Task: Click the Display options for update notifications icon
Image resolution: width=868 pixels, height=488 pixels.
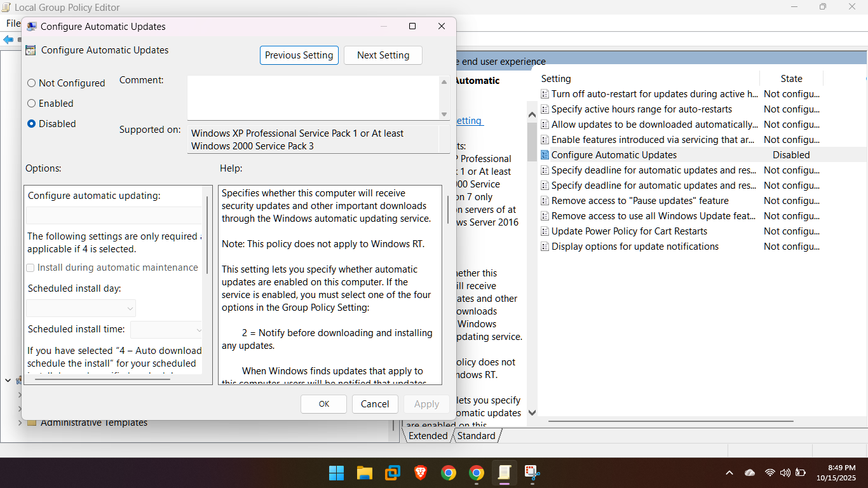Action: tap(545, 247)
